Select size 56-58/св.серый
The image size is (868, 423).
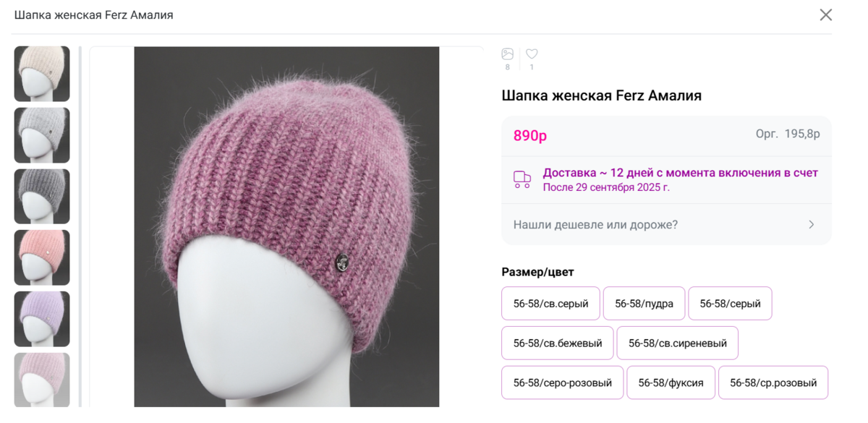pos(550,304)
